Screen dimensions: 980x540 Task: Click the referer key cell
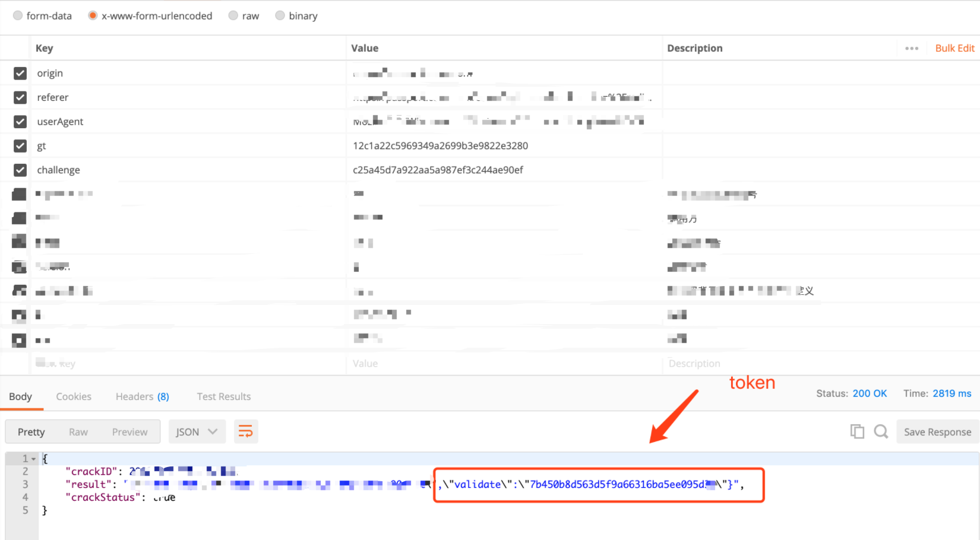188,97
